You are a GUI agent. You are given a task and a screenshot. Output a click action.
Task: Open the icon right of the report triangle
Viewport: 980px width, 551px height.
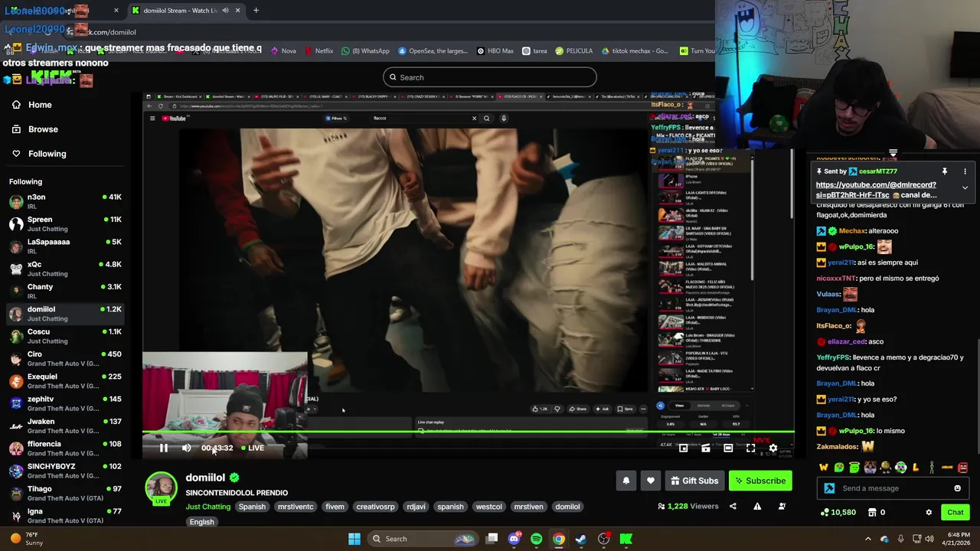point(782,506)
